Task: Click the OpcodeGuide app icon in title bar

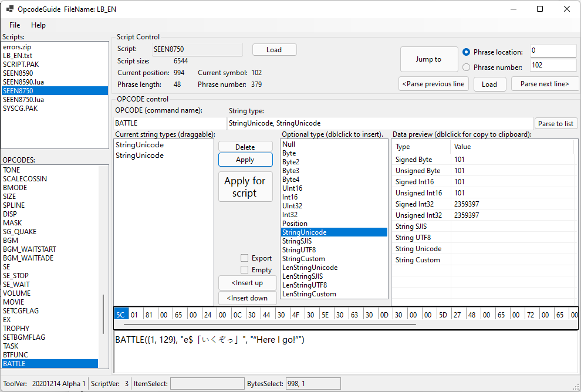Action: click(9, 9)
